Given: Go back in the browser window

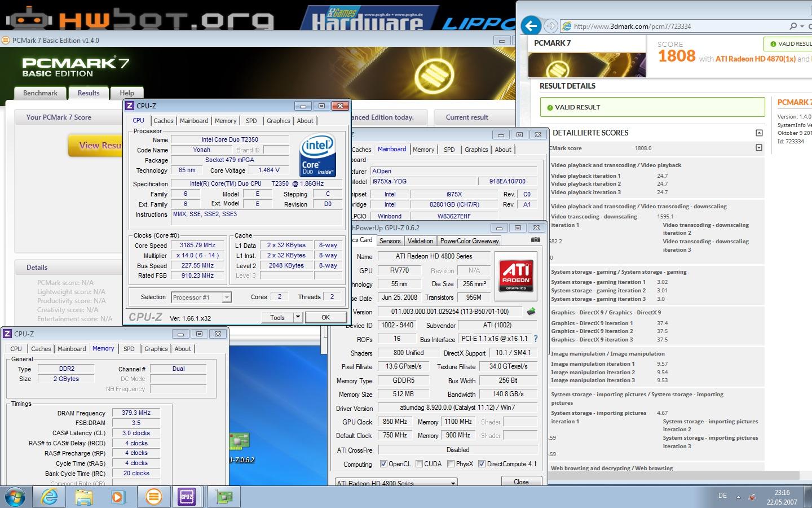Looking at the screenshot, I should click(x=531, y=25).
